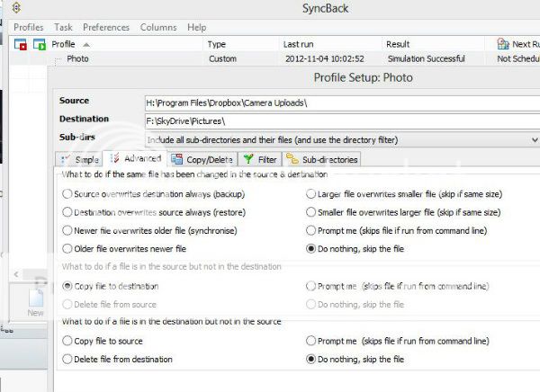Pick "Larger file overwrites smaller file" option
540x392 pixels.
point(311,194)
